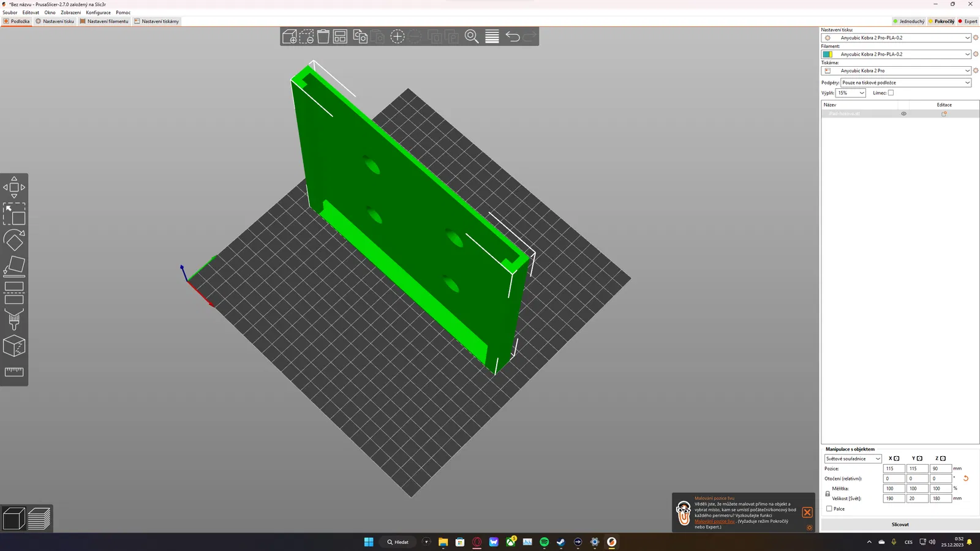
Task: Click the Otočení Y rotation field
Action: pyautogui.click(x=917, y=479)
